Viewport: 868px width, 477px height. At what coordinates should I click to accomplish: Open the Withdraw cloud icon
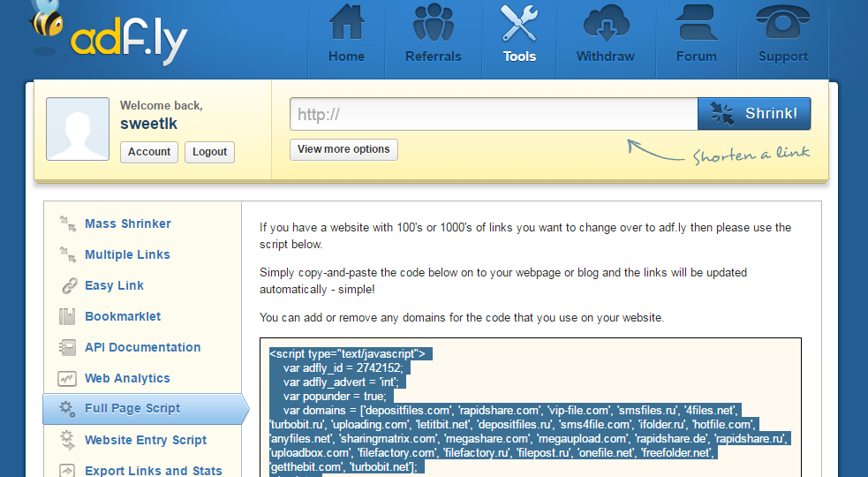pos(606,22)
